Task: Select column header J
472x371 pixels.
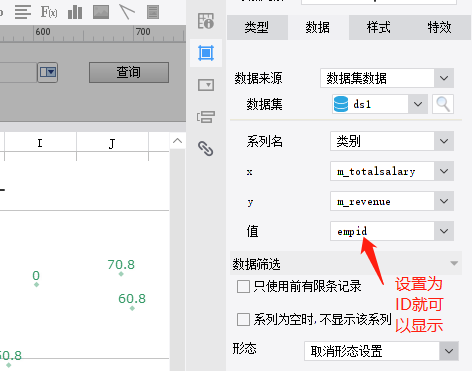Action: tap(112, 143)
